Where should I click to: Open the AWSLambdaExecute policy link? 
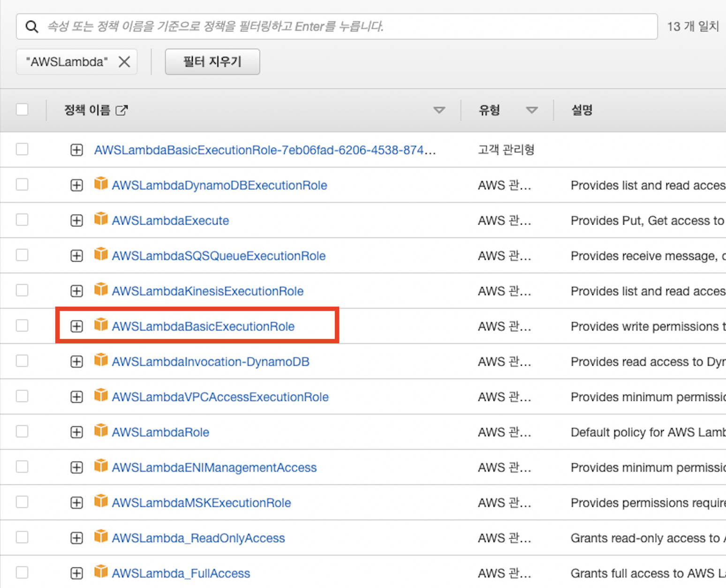(x=170, y=220)
